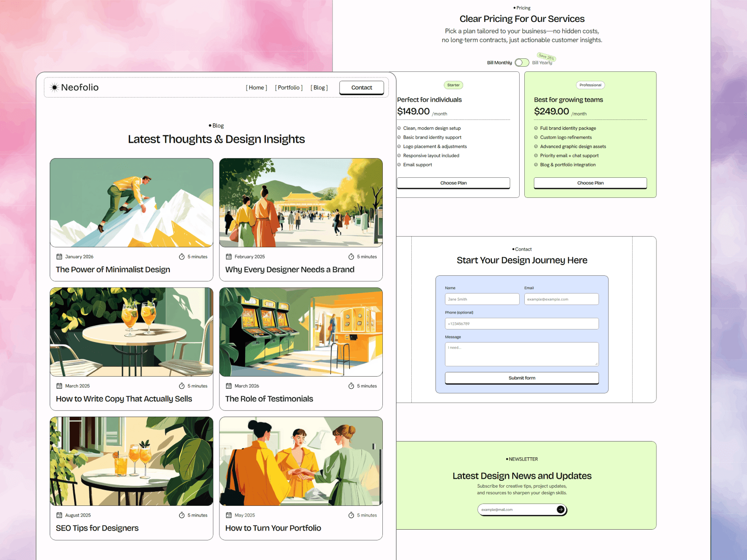Open the Home nav link
Screen dimensions: 747x560
[x=256, y=88]
